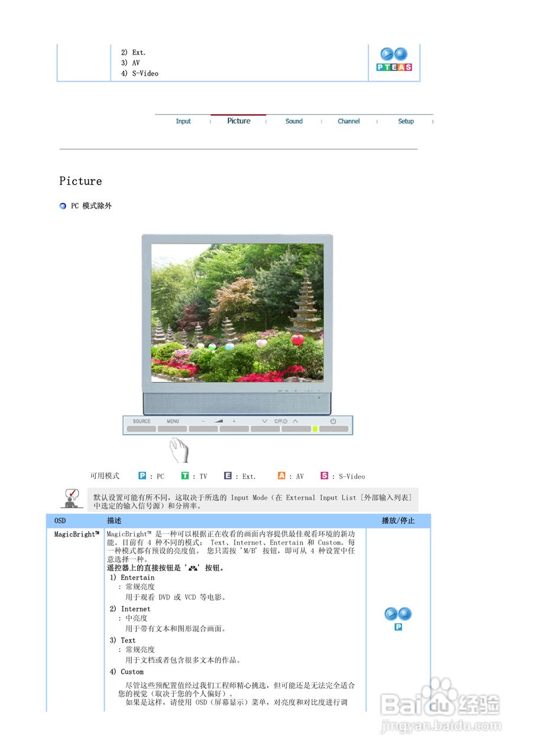Screen dimensions: 535x756
Task: Click the 描述 column header
Action: pyautogui.click(x=114, y=521)
